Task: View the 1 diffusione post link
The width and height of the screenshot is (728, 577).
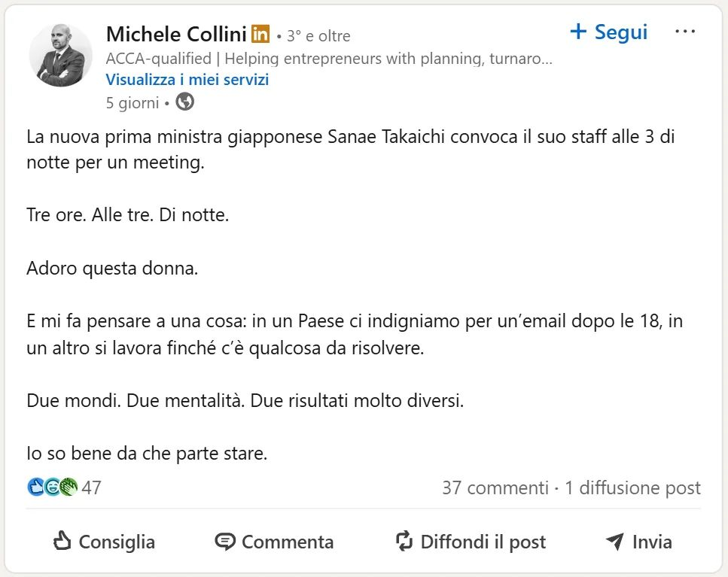Action: [x=632, y=487]
